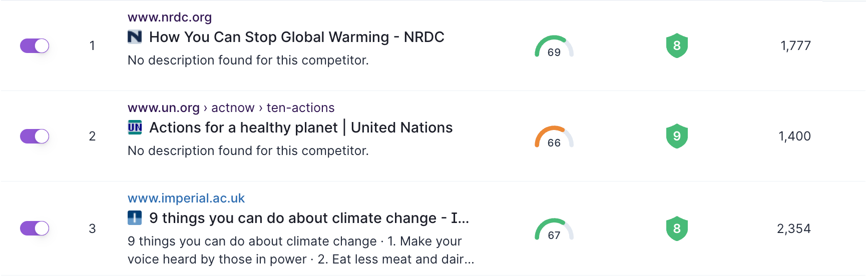Click the word count 1,777
Screen dimensions: 868x277
tap(795, 46)
